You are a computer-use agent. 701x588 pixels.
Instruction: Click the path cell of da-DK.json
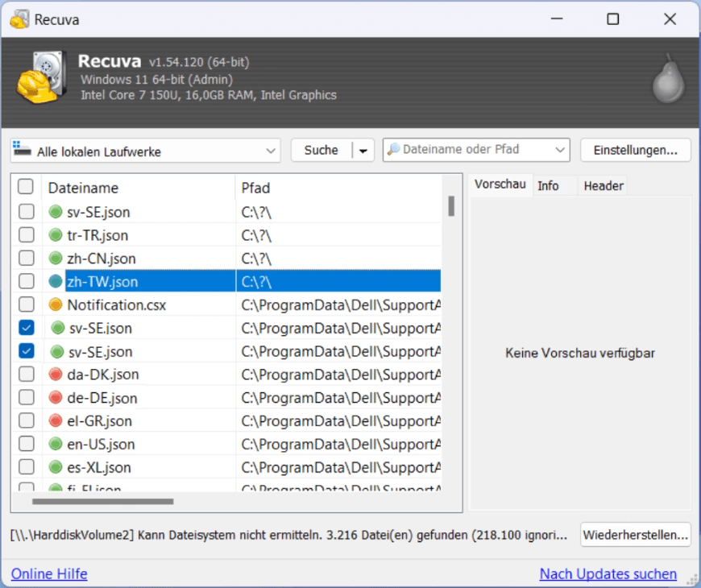tap(338, 375)
